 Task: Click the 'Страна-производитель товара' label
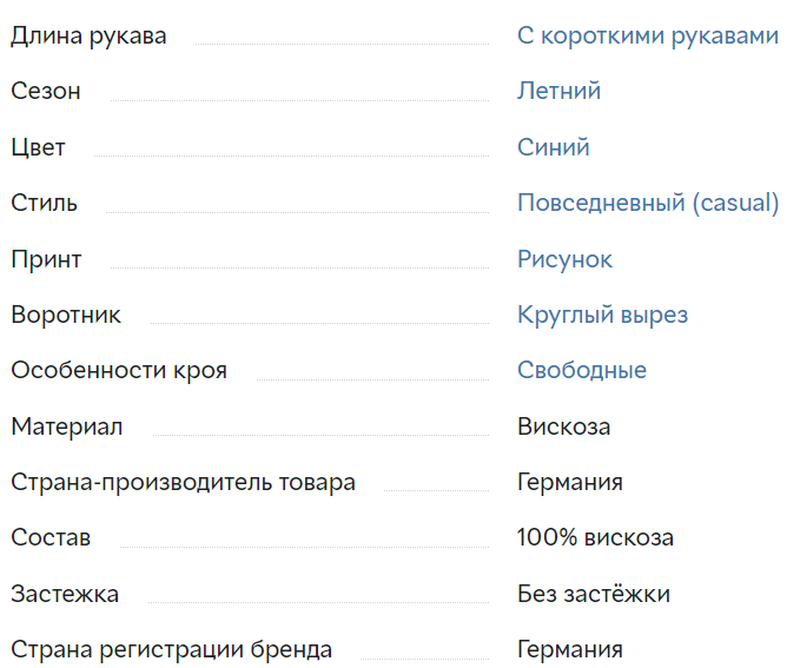(183, 483)
